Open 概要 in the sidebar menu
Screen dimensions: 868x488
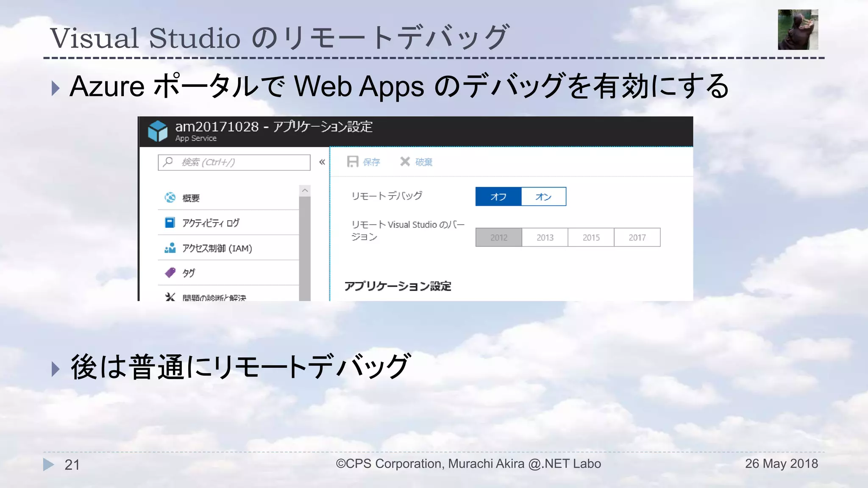(x=228, y=198)
